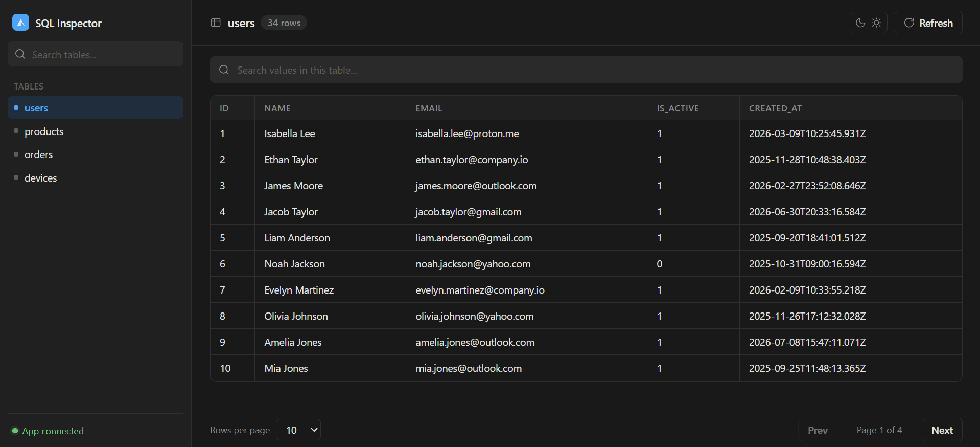Click email jacob.taylor@gmail.com
Viewport: 980px width, 447px height.
469,212
